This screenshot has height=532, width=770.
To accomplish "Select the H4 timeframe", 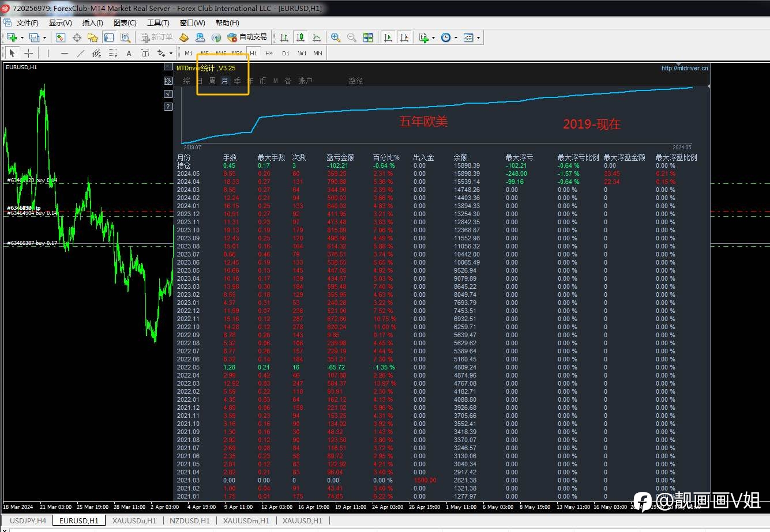I will click(x=269, y=53).
